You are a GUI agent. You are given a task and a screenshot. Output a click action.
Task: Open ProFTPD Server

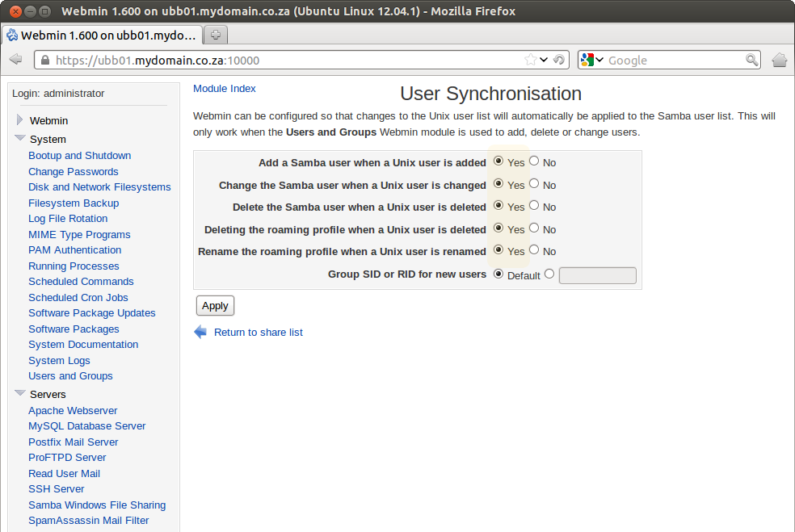click(67, 457)
